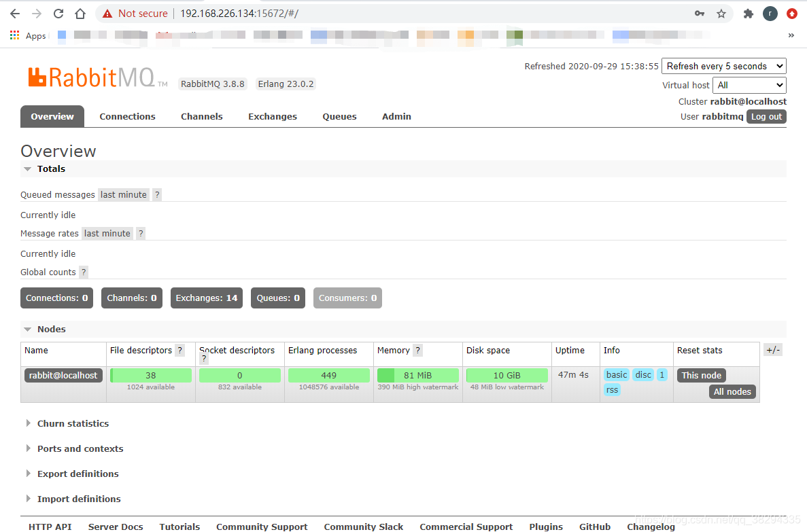Open the rabbit@localhost node link
The image size is (807, 532).
tap(63, 375)
